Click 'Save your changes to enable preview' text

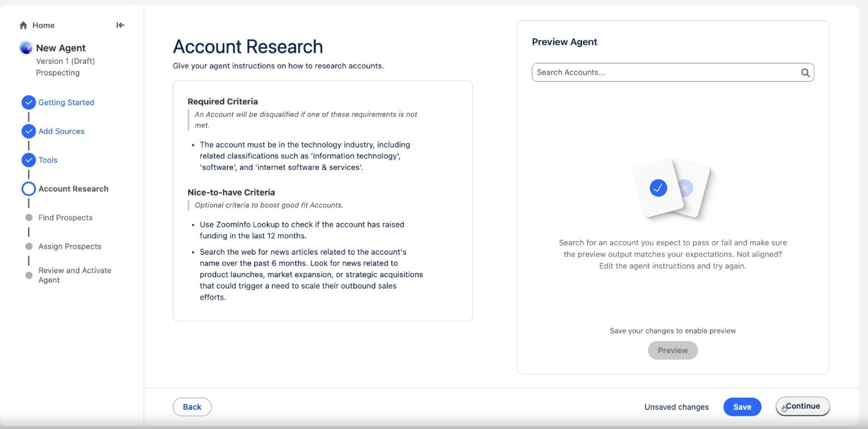coord(672,331)
